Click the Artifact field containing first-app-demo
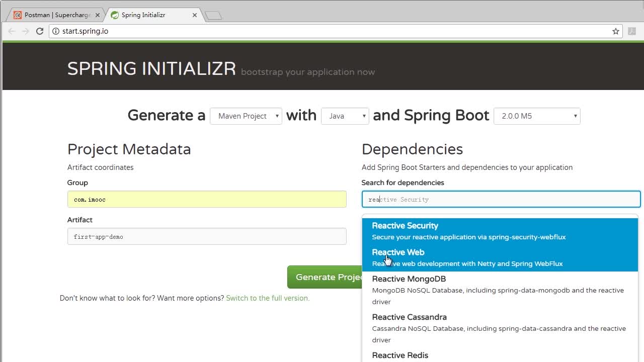The width and height of the screenshot is (644, 362). (207, 236)
